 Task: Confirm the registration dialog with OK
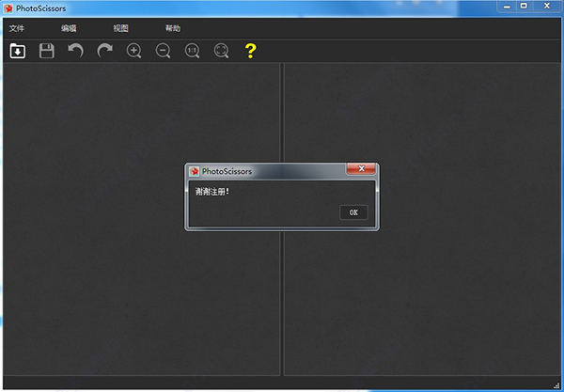coord(353,212)
